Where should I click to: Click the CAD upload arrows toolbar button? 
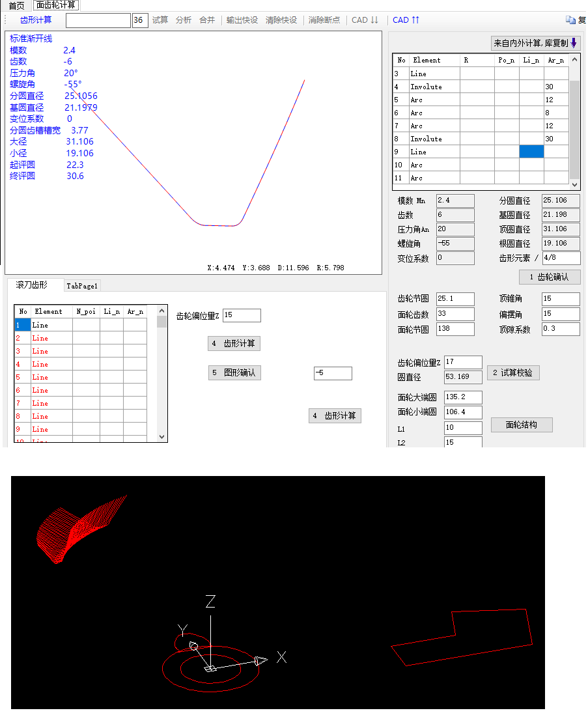pos(406,20)
